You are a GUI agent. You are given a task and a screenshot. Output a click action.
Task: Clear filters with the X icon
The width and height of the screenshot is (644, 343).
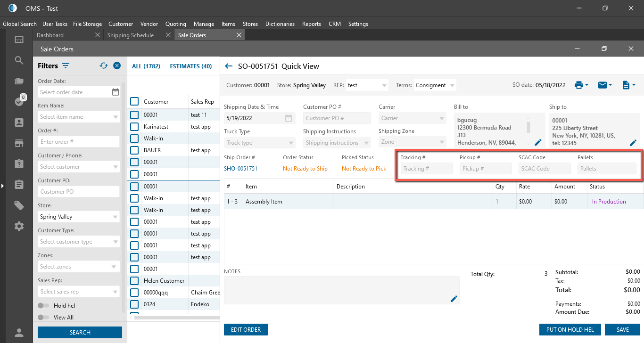point(117,66)
